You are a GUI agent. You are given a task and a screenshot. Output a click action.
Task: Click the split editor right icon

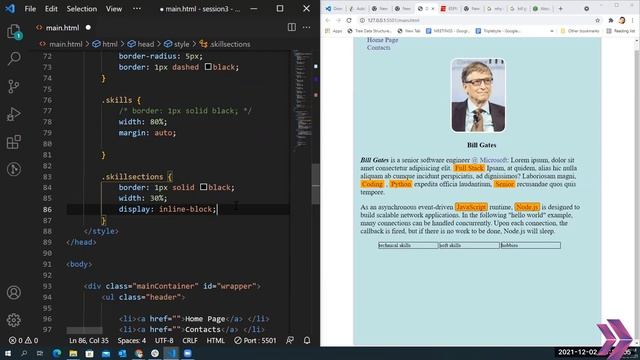tap(291, 27)
